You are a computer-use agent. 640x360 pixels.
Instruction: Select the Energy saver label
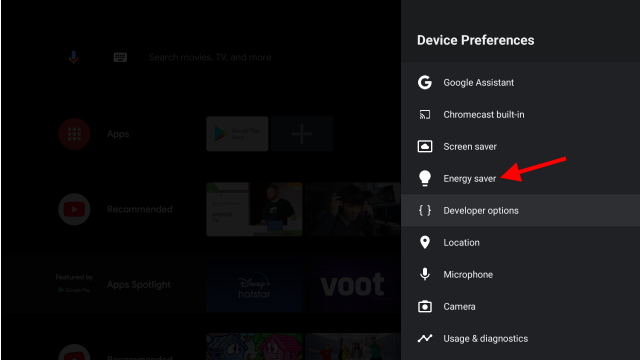click(x=469, y=179)
